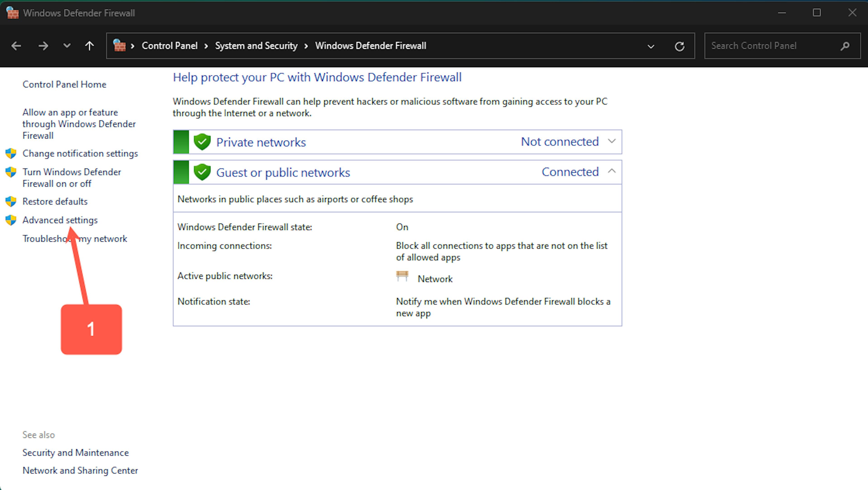Click the search magnifier icon
Screen dimensions: 868x490
coord(845,46)
